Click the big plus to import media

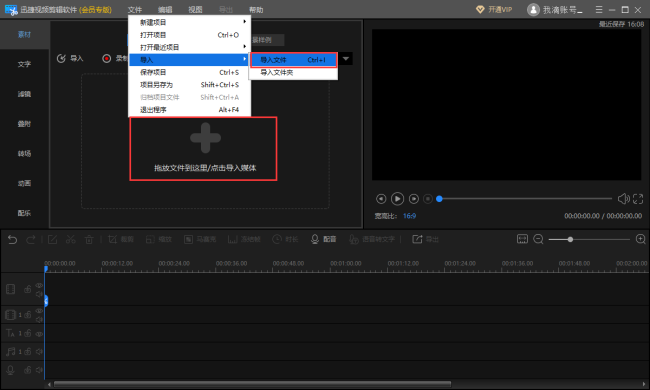(206, 138)
